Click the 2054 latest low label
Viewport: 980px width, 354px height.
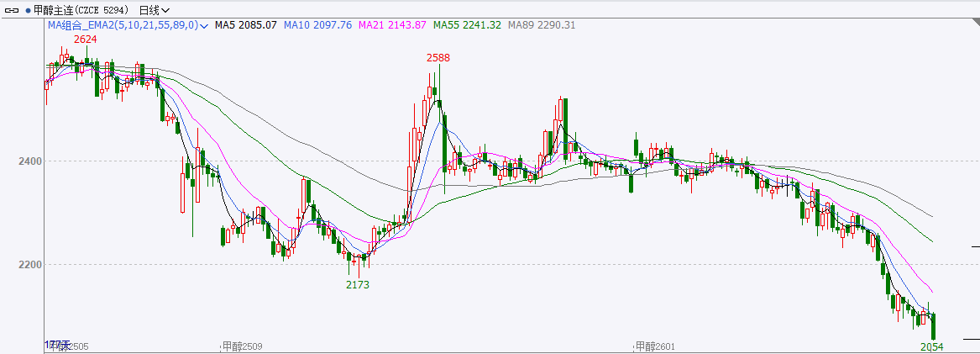pyautogui.click(x=933, y=346)
